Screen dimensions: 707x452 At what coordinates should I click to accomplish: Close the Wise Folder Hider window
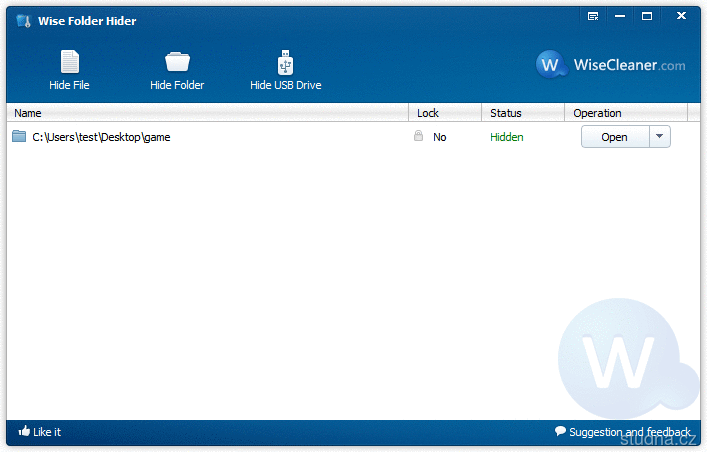(681, 16)
